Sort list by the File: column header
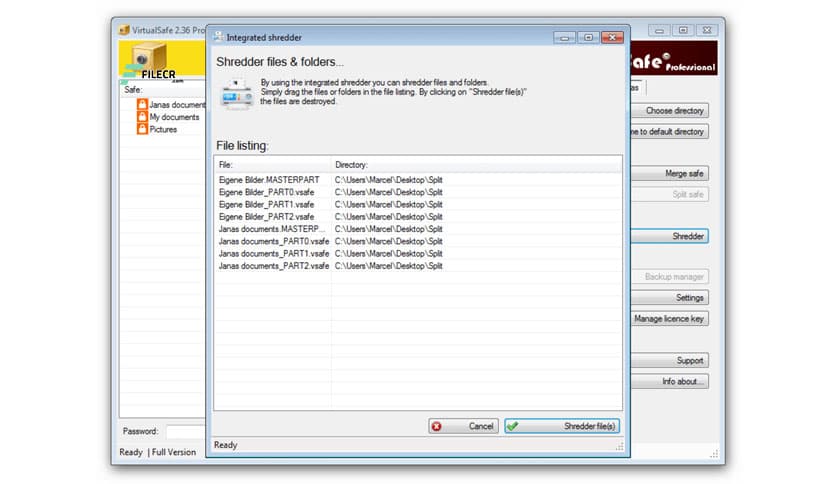The image size is (836, 484). 272,165
